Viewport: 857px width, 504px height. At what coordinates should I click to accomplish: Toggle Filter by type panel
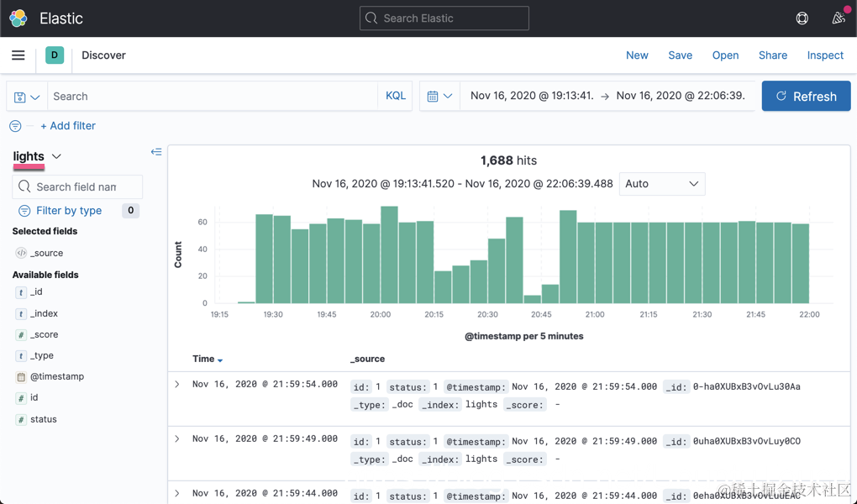[69, 211]
